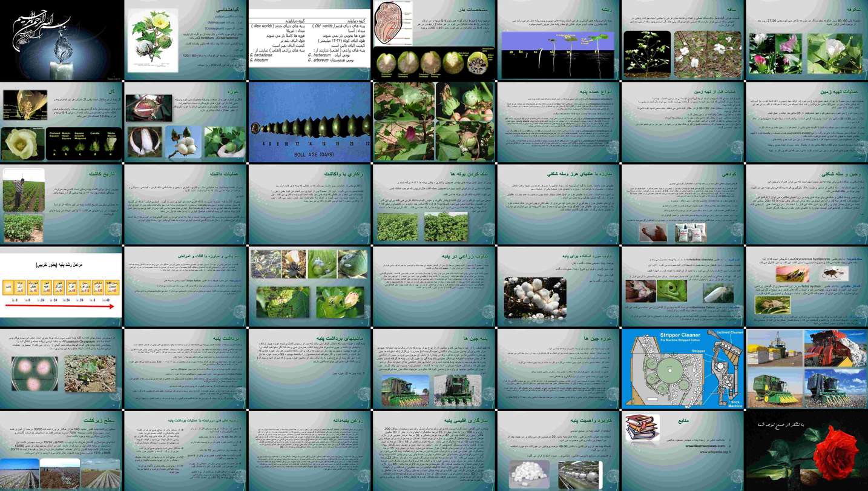Open the black candle calligraphy title slide
Image resolution: width=868 pixels, height=491 pixels.
point(61,40)
